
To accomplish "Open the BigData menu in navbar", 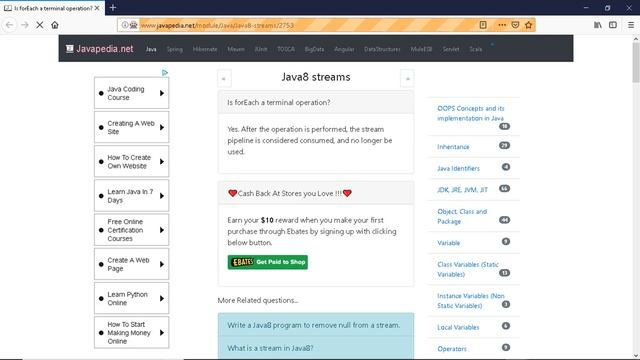I will point(314,49).
